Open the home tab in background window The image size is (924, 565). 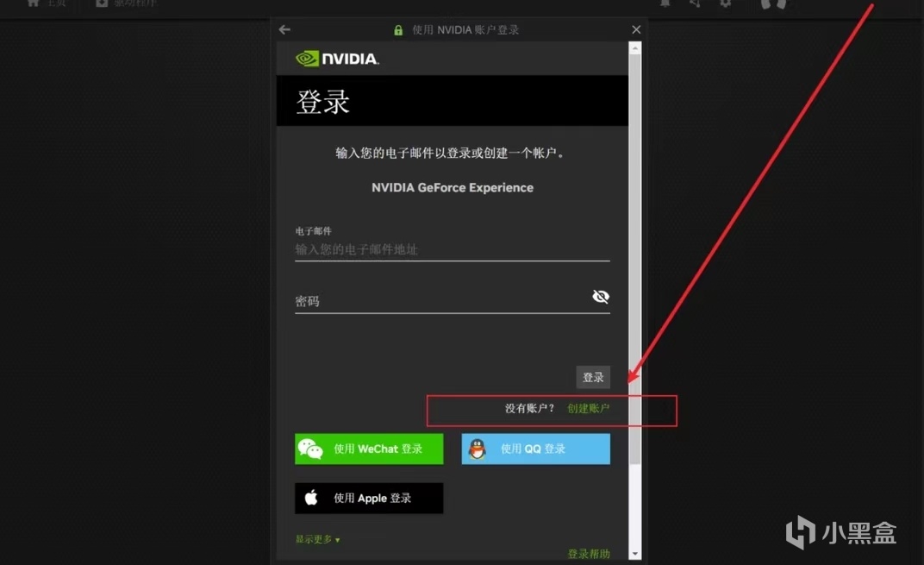coord(47,3)
